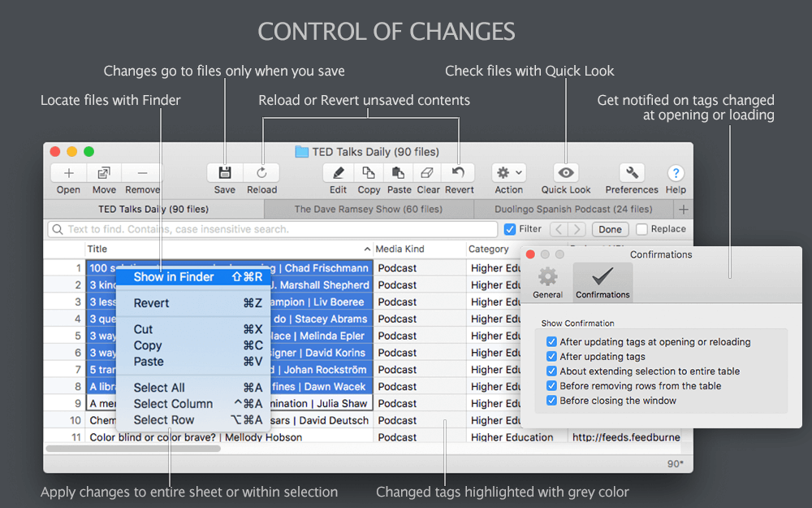
Task: Go to next search match arrow
Action: [x=577, y=229]
